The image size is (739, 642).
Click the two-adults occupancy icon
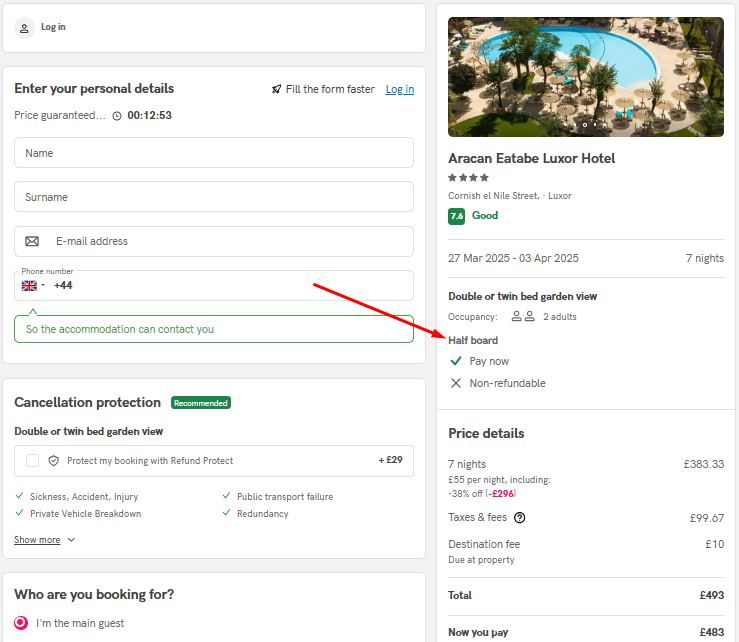(x=523, y=316)
